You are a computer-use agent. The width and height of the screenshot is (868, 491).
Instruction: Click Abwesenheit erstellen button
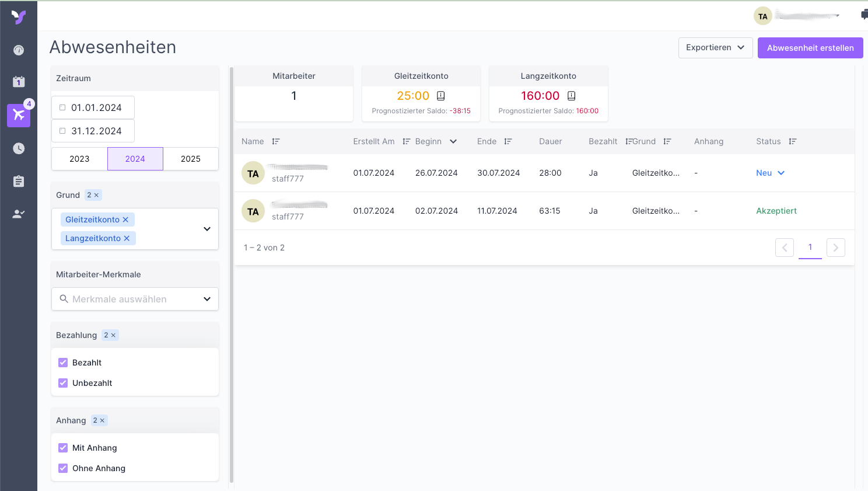tap(810, 48)
